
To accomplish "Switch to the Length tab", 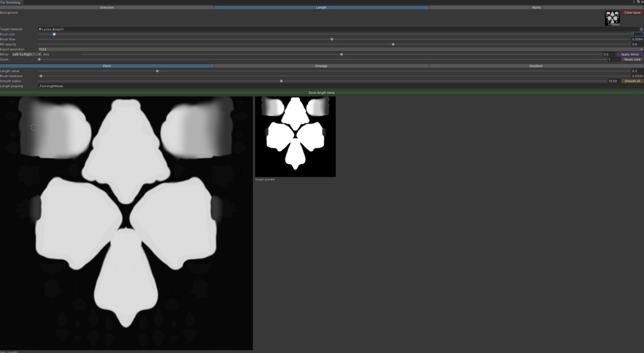I will pyautogui.click(x=321, y=8).
